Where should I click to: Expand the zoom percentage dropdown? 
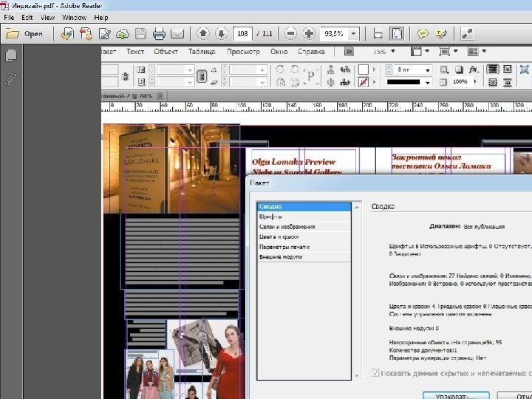354,34
